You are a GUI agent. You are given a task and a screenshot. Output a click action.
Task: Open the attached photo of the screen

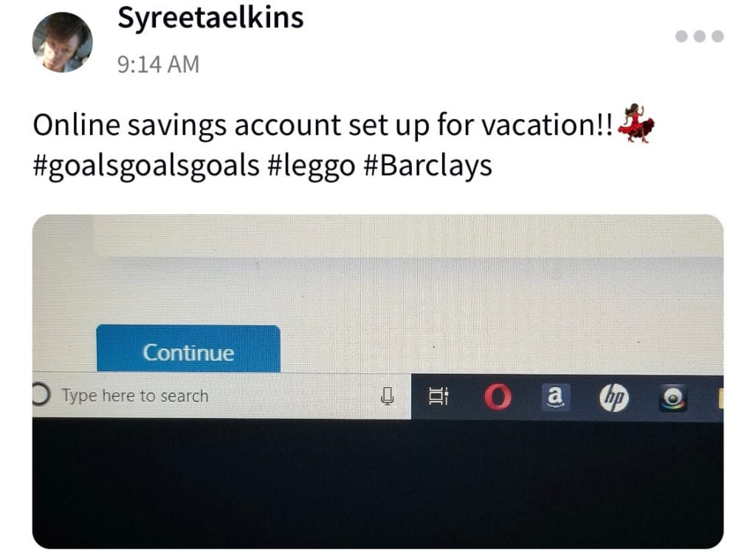(x=378, y=382)
